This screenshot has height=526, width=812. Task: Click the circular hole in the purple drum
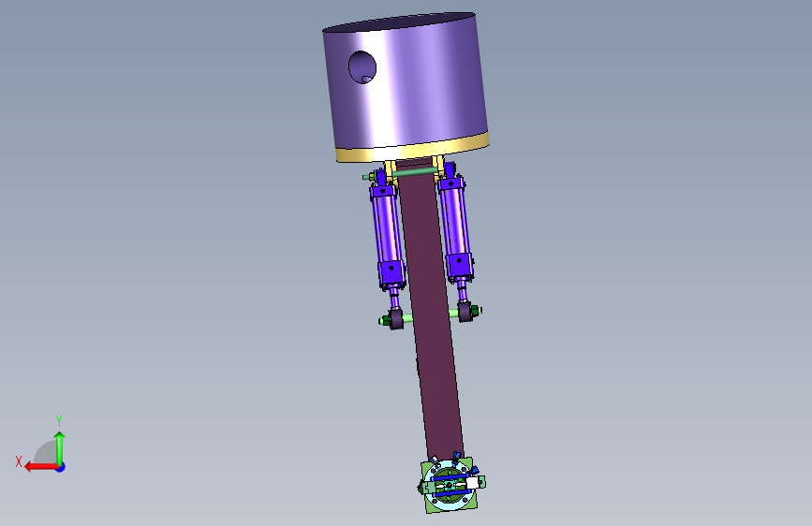[x=362, y=67]
